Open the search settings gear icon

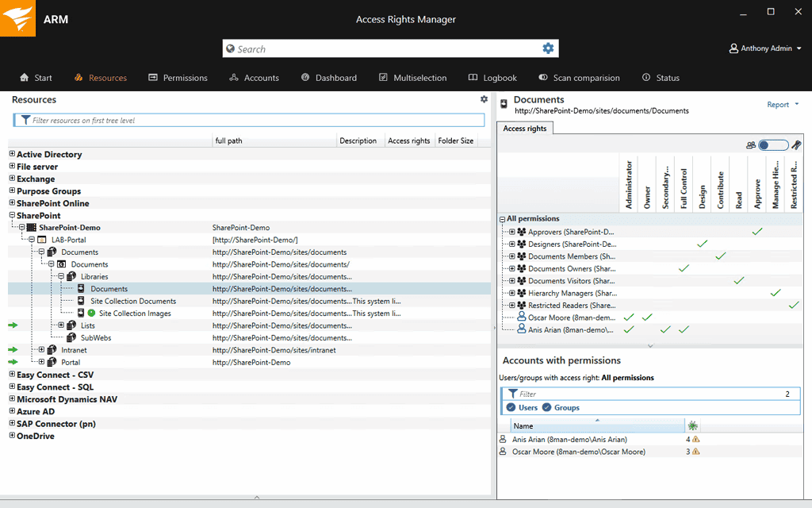pyautogui.click(x=548, y=48)
